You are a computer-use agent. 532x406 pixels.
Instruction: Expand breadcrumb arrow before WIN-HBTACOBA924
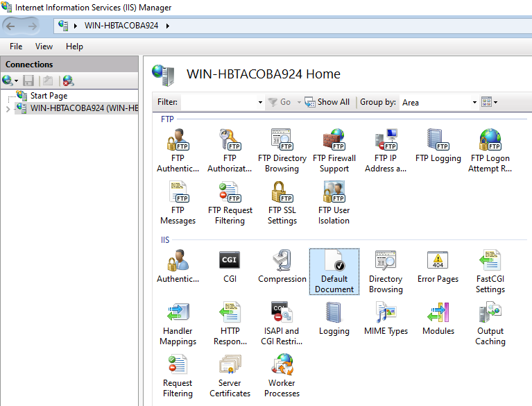(76, 26)
